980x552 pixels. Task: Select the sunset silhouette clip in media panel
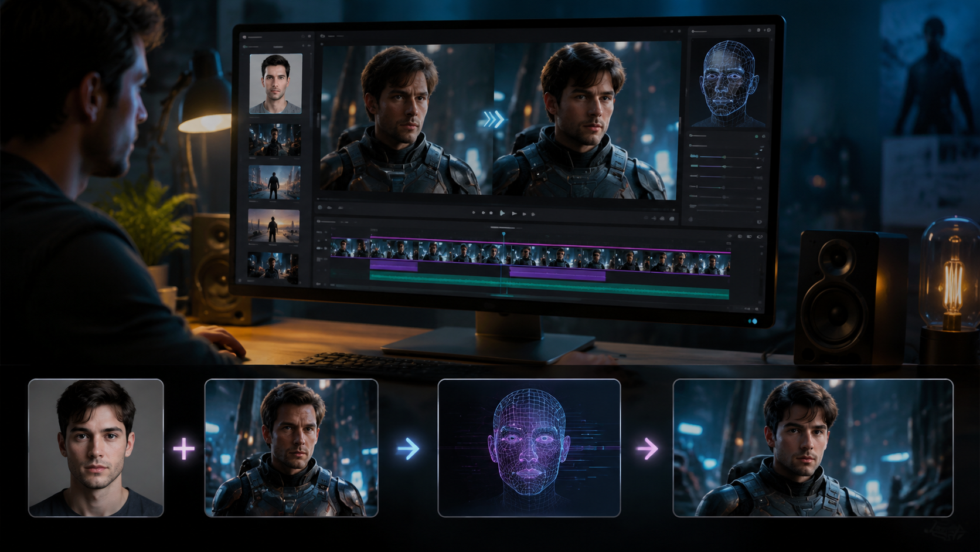[274, 228]
